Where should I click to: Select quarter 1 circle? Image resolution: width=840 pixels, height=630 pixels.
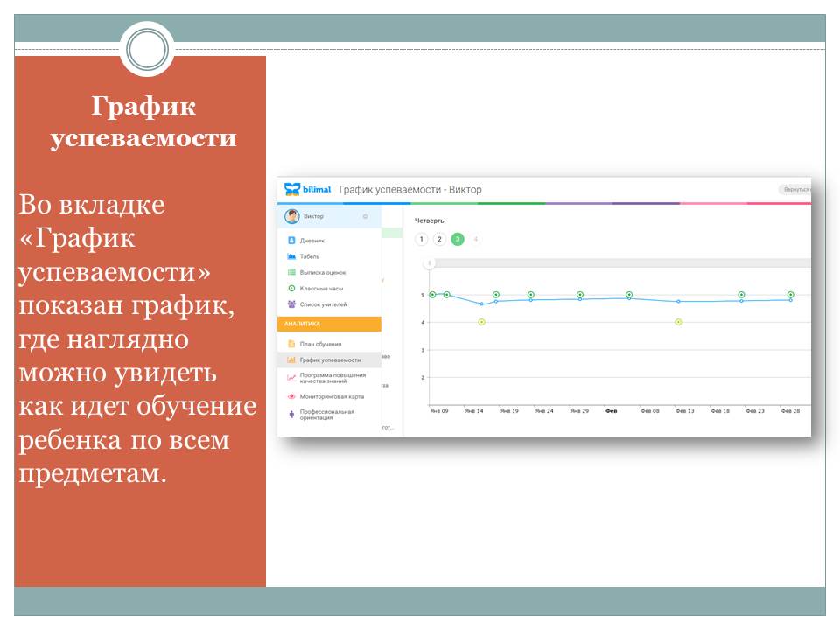421,239
